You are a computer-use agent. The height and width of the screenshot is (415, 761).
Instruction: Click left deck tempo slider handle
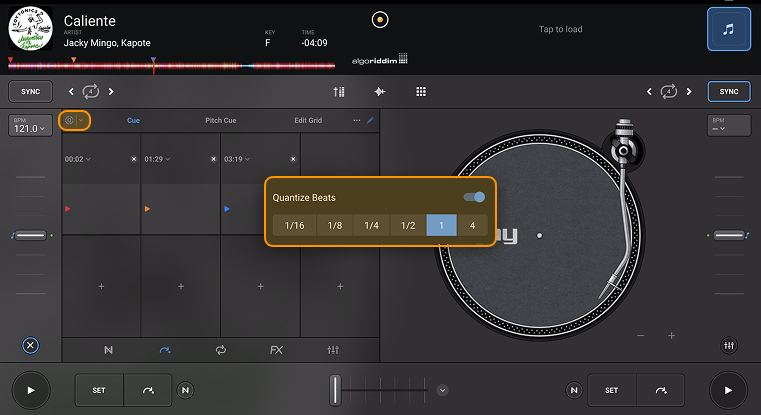31,235
